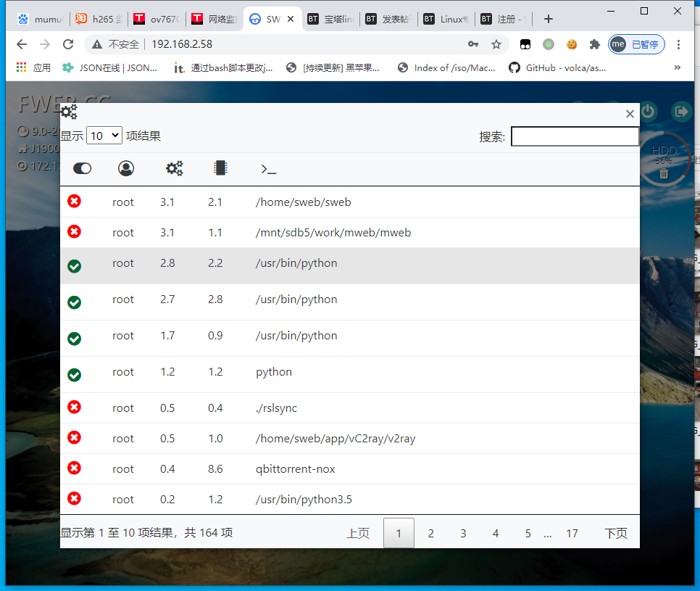700x591 pixels.
Task: Sort by the command prompt column icon
Action: pyautogui.click(x=268, y=169)
